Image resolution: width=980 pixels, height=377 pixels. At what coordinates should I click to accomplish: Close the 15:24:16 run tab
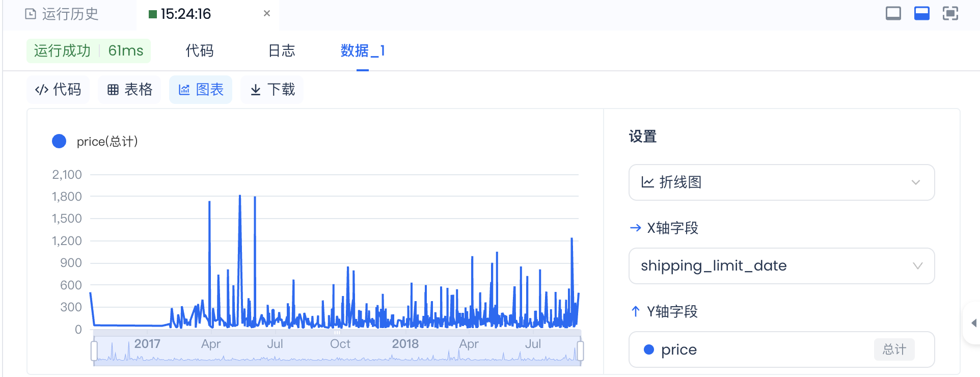tap(266, 14)
